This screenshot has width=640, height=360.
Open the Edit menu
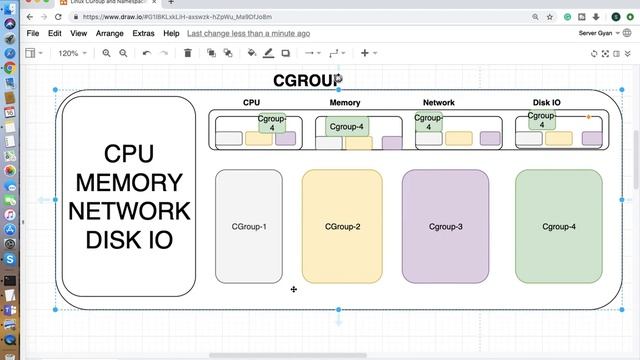tap(55, 33)
